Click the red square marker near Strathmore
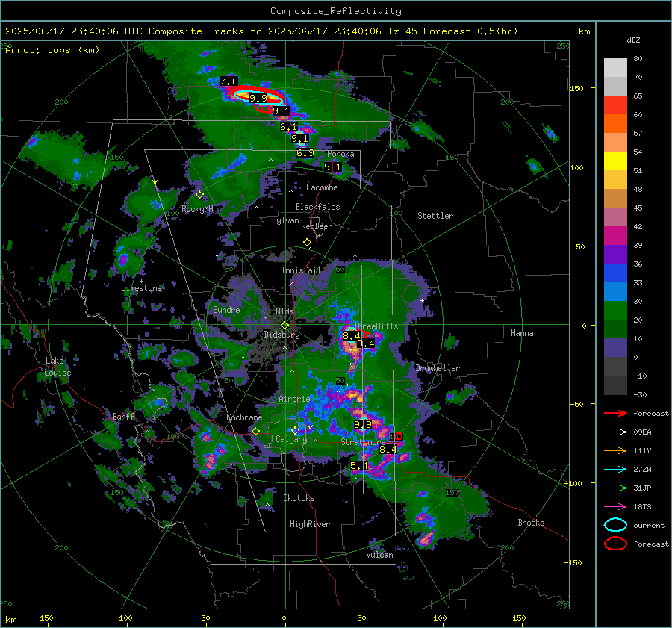The width and height of the screenshot is (672, 628). click(x=399, y=436)
